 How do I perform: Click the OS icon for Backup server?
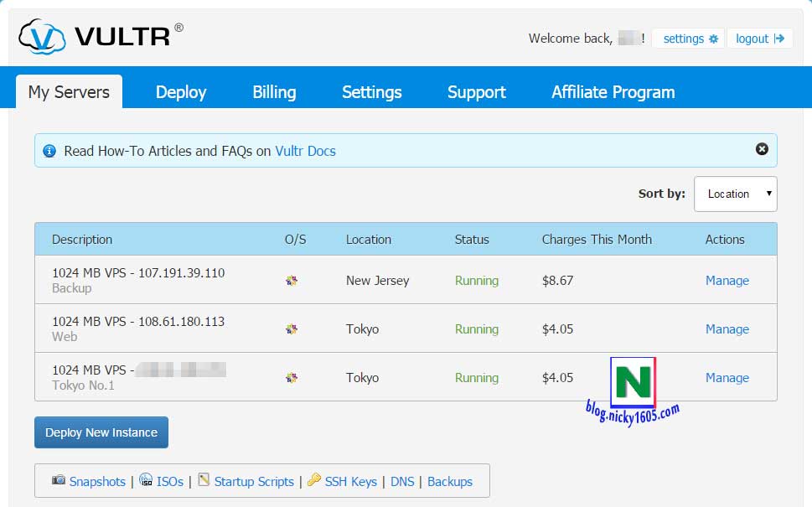[292, 281]
